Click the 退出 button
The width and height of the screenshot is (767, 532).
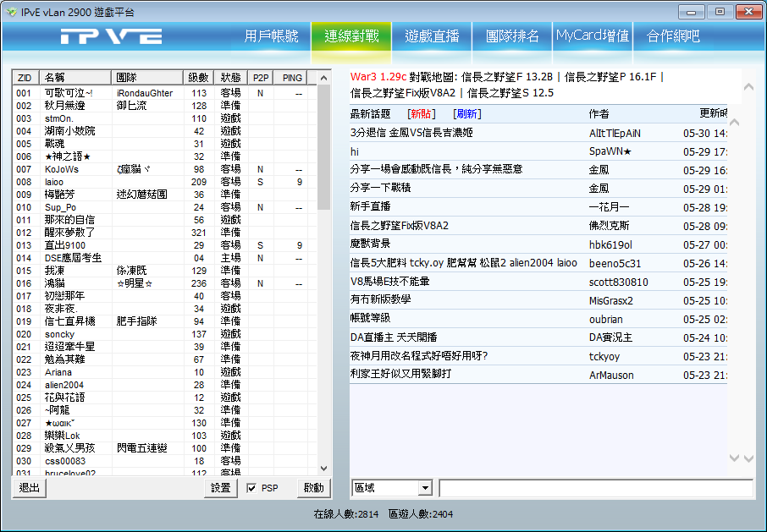(30, 488)
